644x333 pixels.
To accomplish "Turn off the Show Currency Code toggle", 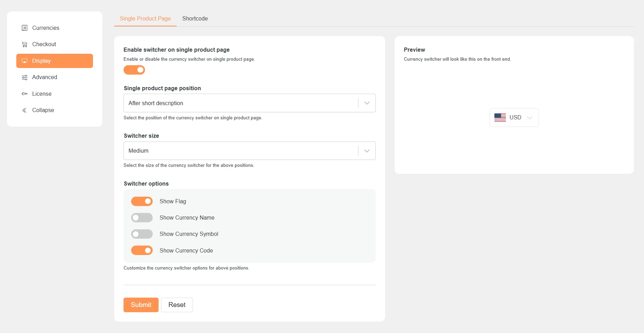I will pos(142,250).
